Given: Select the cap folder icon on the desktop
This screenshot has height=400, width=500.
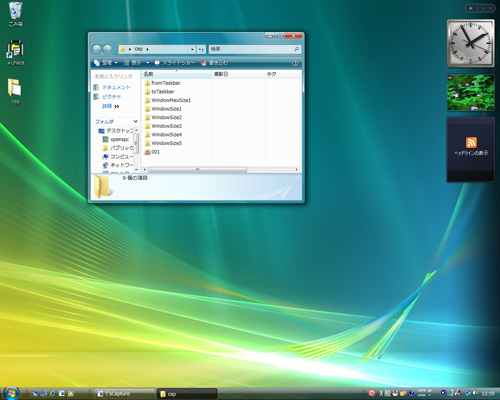Looking at the screenshot, I should [x=15, y=91].
